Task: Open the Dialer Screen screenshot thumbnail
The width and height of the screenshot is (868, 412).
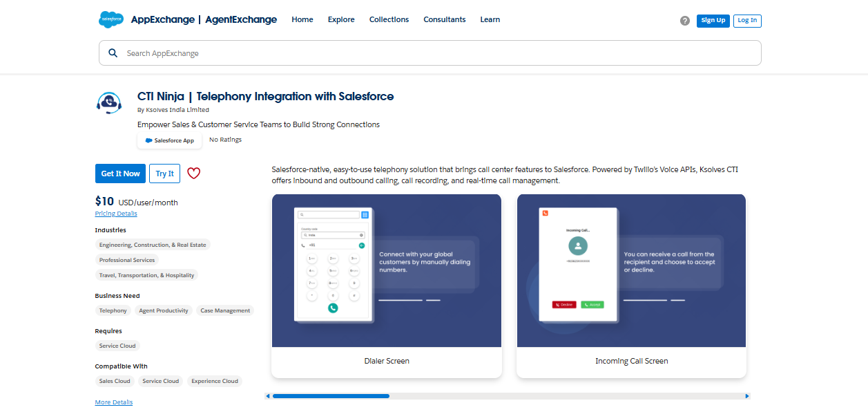Action: 387,271
